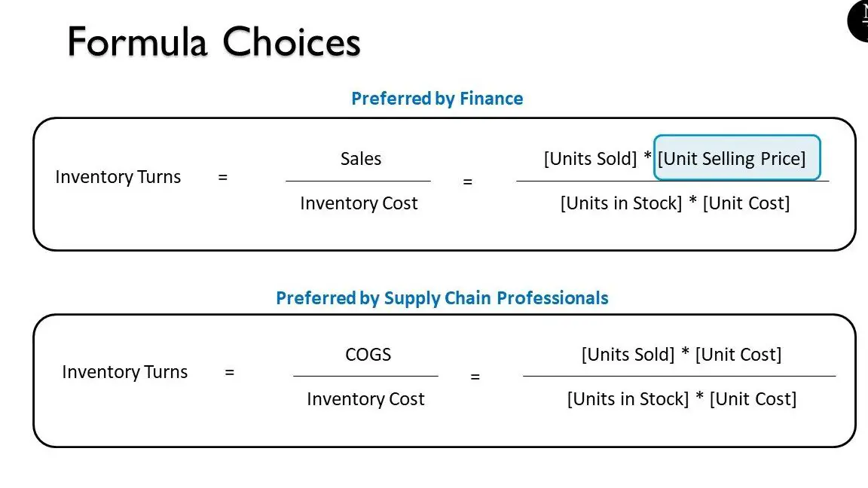Click [Units in Stock] in the Supply Chain formula
This screenshot has width=868, height=488.
click(x=628, y=399)
